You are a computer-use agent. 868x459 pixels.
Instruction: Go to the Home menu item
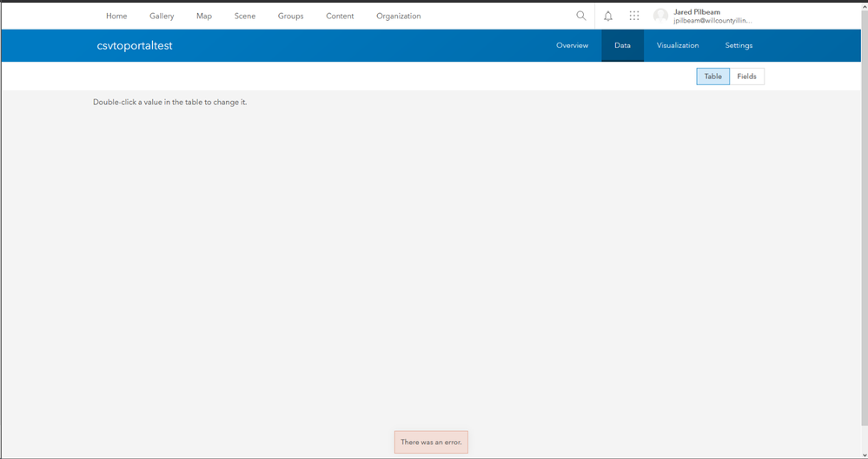116,16
